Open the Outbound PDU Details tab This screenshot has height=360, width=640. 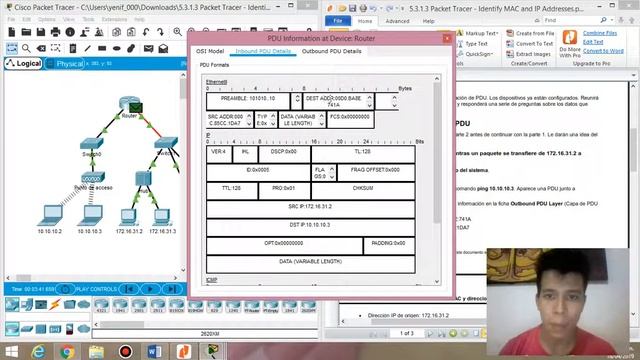(x=331, y=51)
